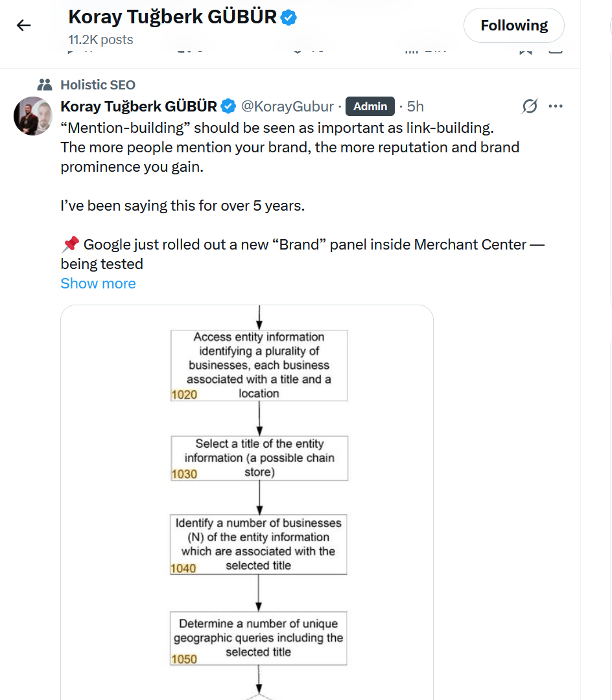This screenshot has width=612, height=700.
Task: Click the Following button
Action: (514, 25)
